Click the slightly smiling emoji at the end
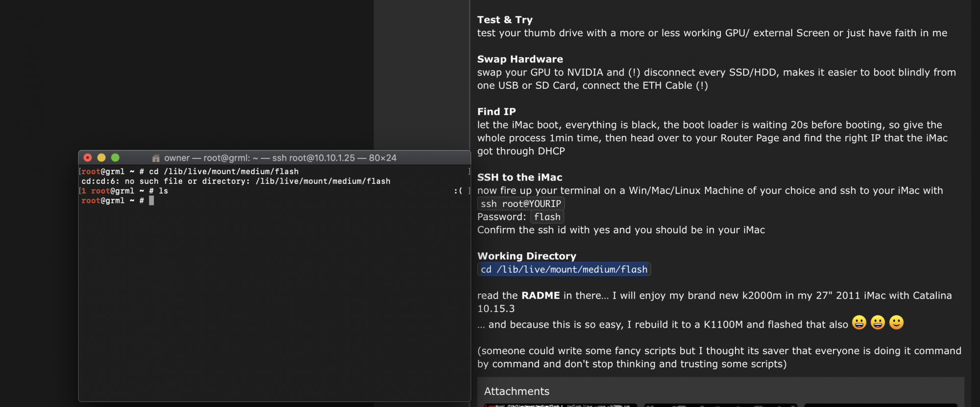The height and width of the screenshot is (407, 980). 896,323
